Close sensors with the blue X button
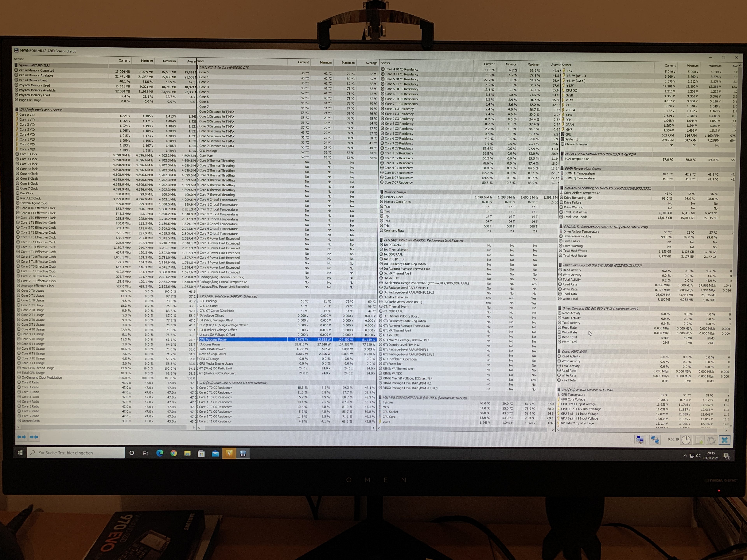Image resolution: width=747 pixels, height=560 pixels. [724, 440]
